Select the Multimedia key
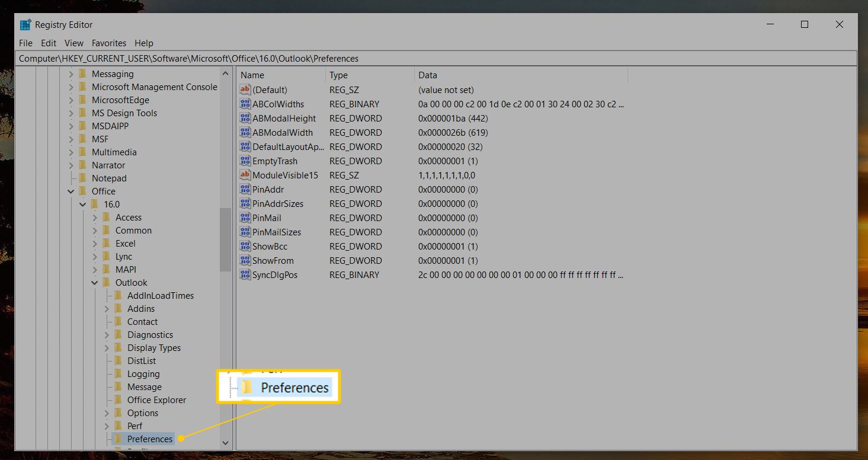 [x=114, y=152]
